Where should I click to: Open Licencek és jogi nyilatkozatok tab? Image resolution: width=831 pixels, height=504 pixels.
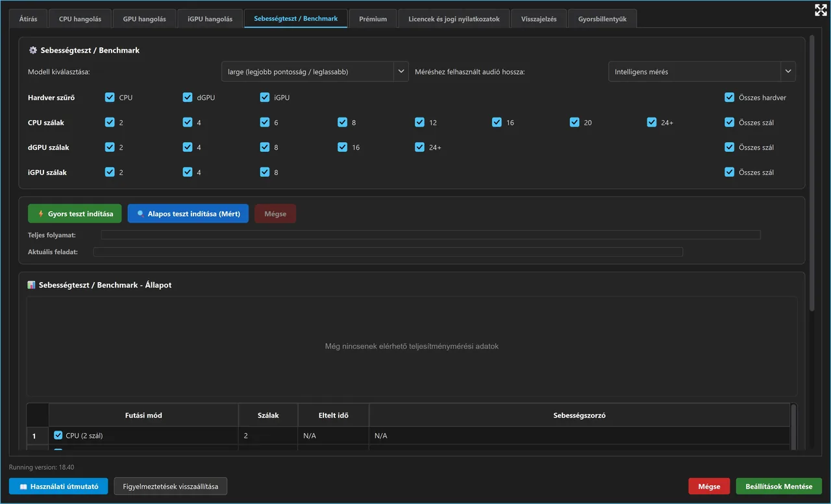(x=454, y=19)
